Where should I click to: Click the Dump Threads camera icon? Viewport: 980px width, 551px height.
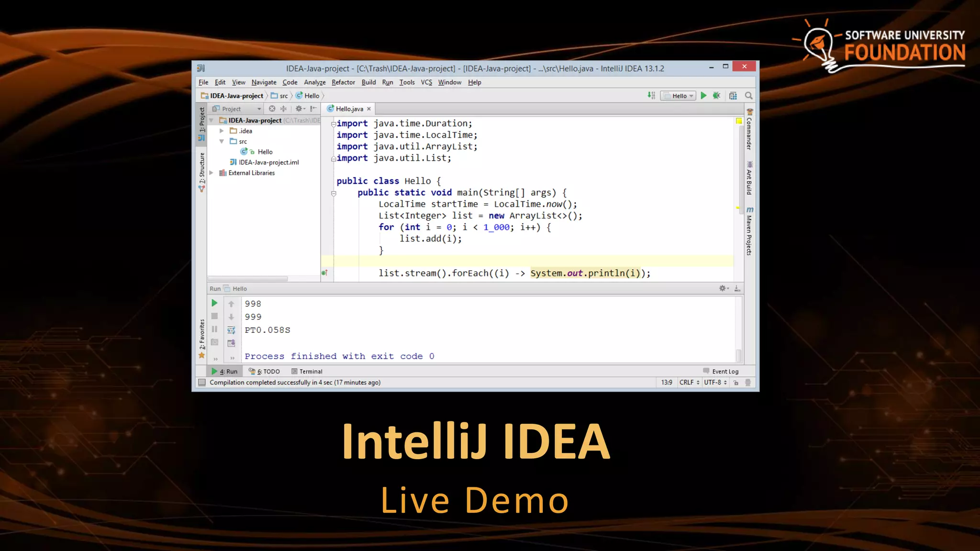pos(214,342)
